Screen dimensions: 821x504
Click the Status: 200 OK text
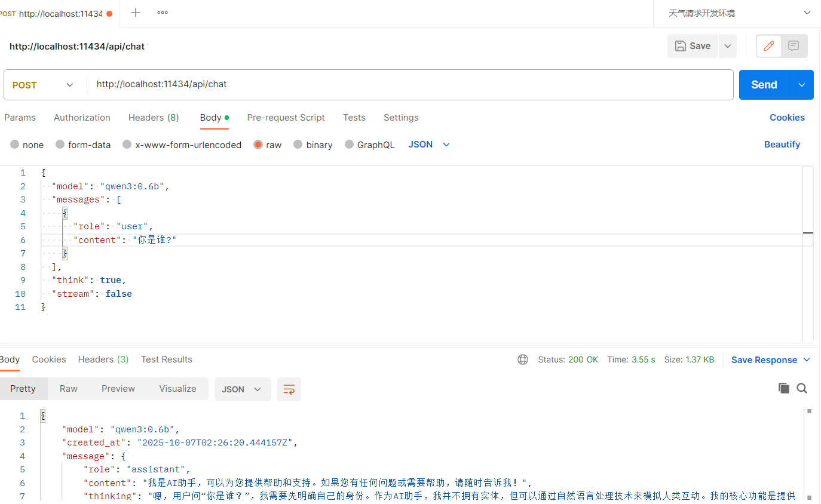tap(568, 359)
